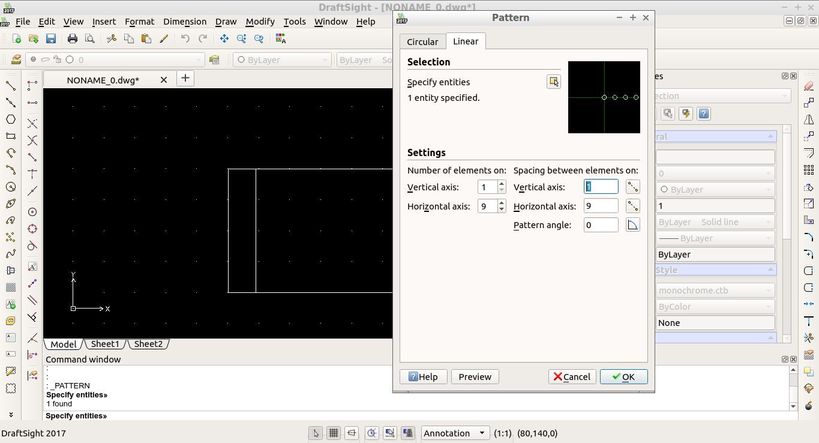Select the Rectangle draw tool
Viewport: 819px width, 443px height.
tap(10, 136)
